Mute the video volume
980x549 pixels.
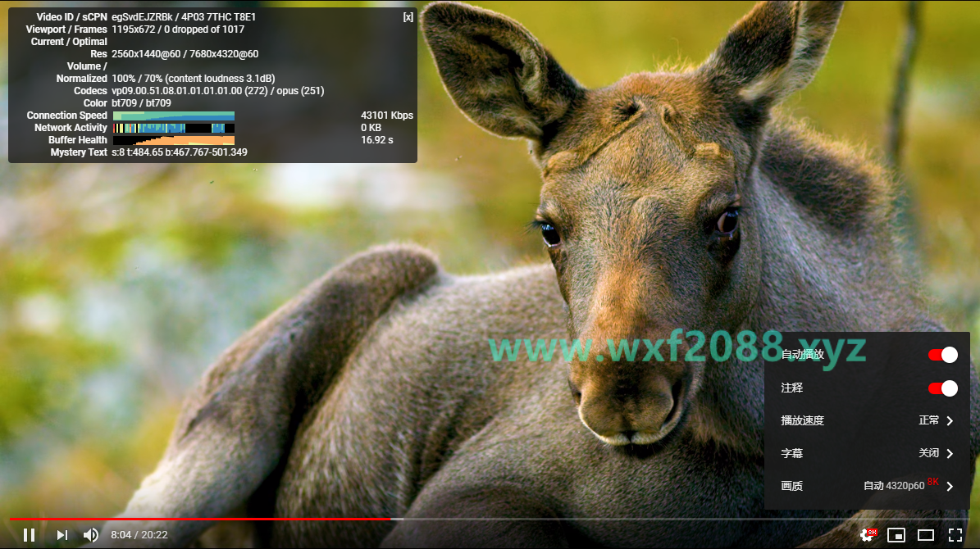pyautogui.click(x=91, y=534)
